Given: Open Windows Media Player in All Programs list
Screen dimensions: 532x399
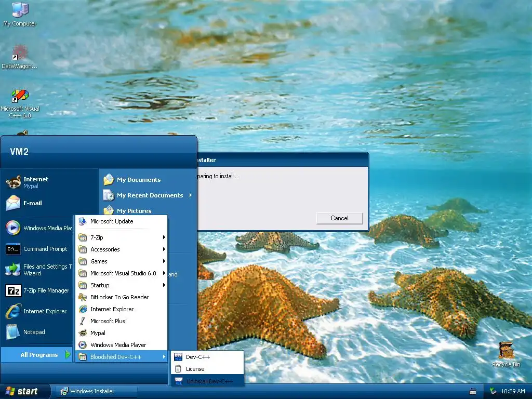Looking at the screenshot, I should point(122,345).
